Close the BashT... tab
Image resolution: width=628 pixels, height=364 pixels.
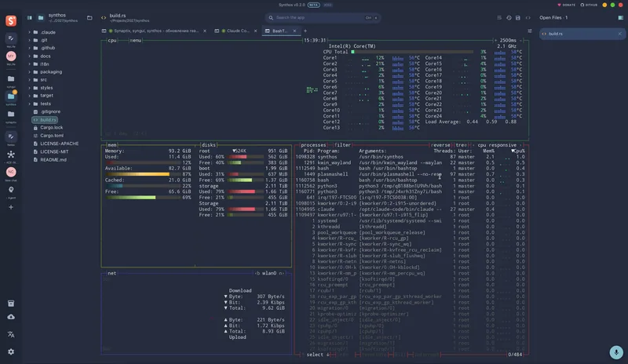point(294,31)
